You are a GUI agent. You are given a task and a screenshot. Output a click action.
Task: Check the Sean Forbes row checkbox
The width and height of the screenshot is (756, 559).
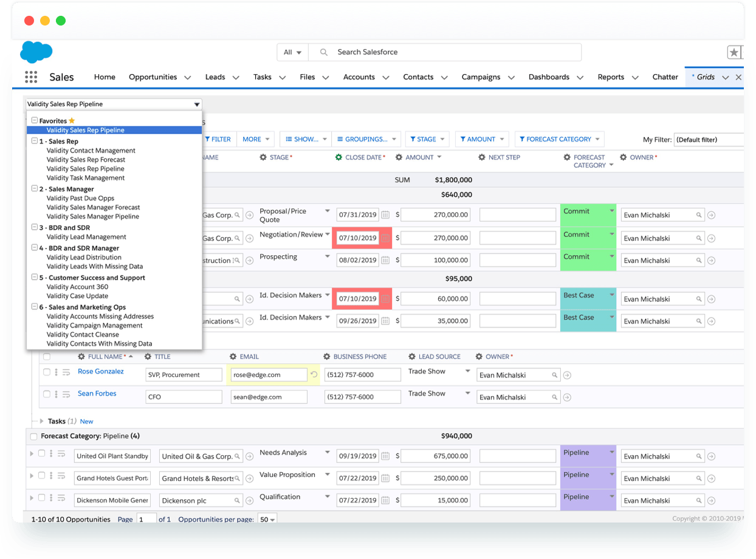click(x=47, y=394)
